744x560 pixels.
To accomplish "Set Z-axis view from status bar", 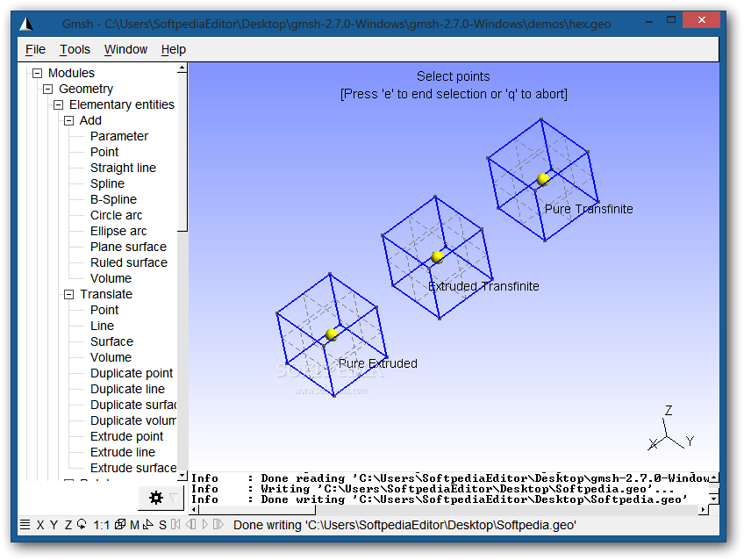I will tap(68, 525).
